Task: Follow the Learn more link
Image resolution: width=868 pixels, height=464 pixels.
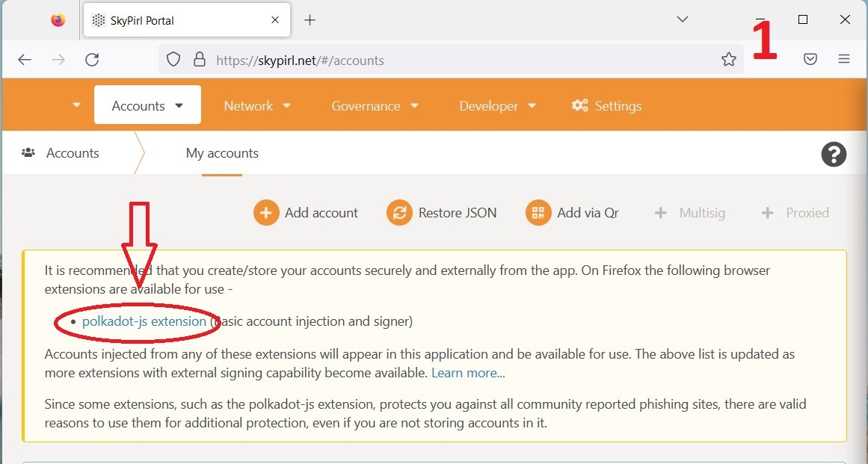Action: [x=468, y=372]
